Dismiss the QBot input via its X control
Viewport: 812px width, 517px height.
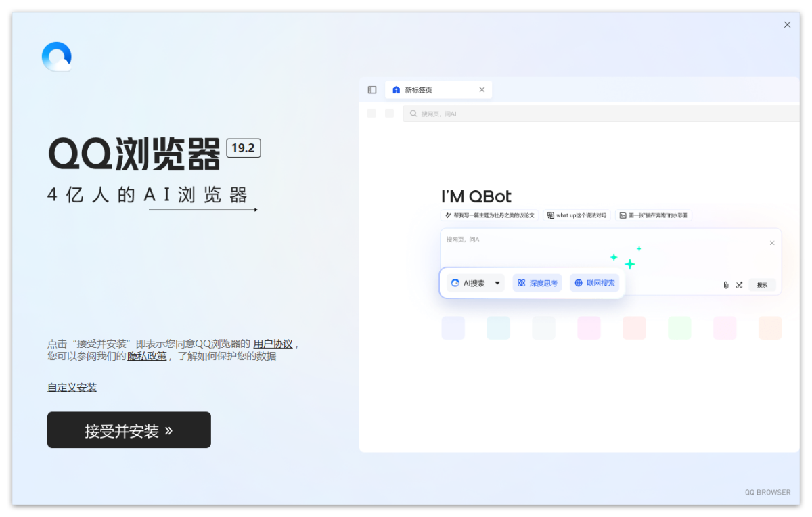pyautogui.click(x=771, y=242)
